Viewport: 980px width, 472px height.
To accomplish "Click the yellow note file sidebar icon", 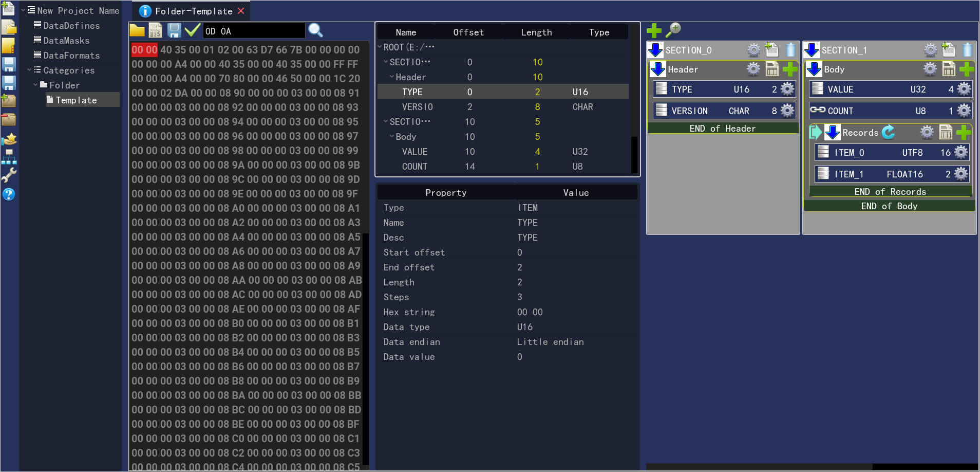I will pyautogui.click(x=9, y=45).
